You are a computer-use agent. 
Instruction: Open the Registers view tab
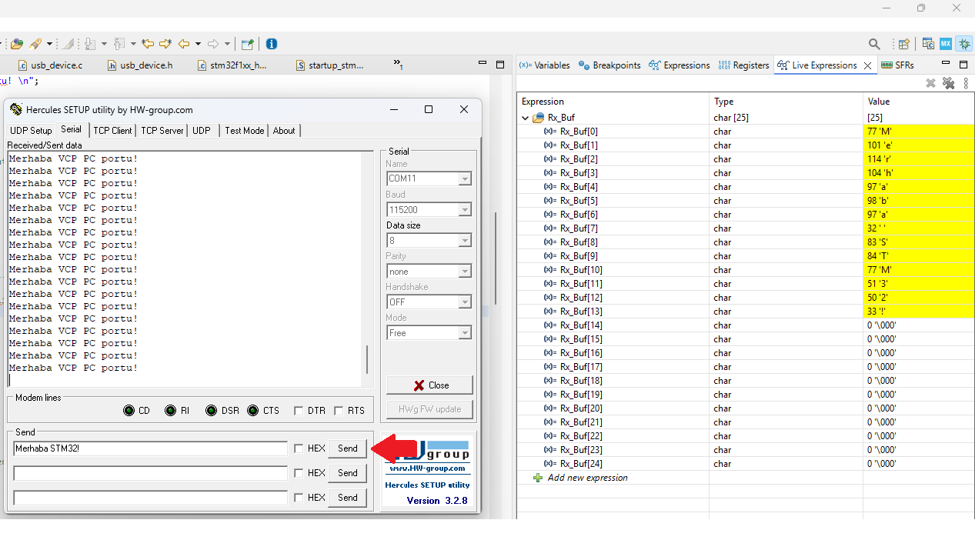tap(743, 65)
